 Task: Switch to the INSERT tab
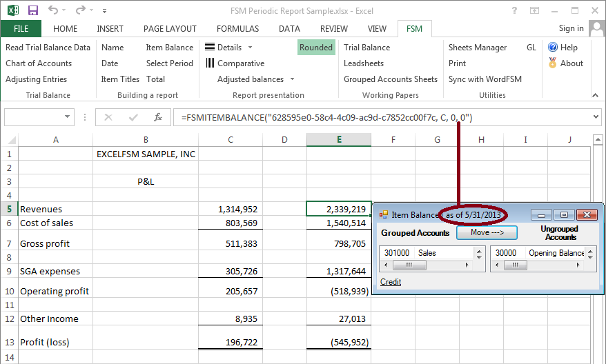pyautogui.click(x=110, y=28)
